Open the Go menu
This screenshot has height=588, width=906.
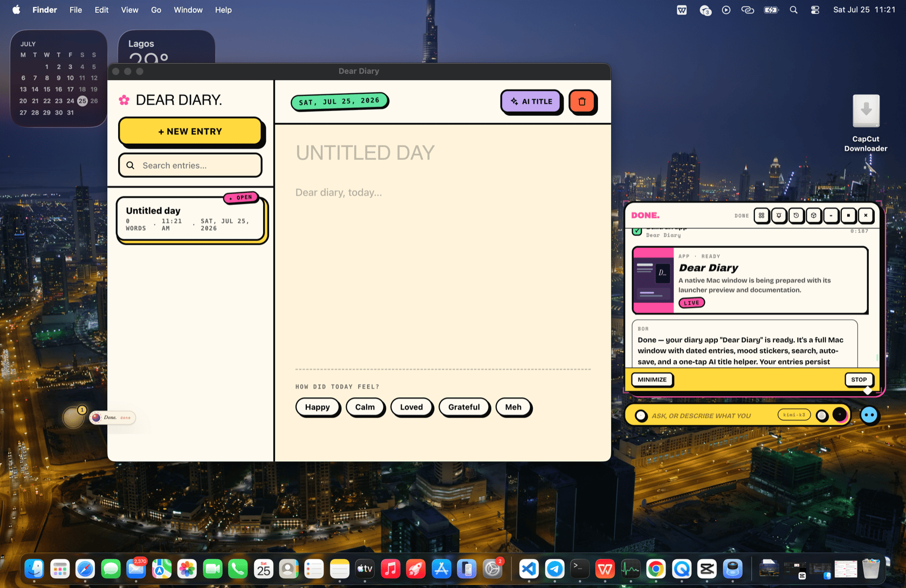tap(156, 10)
